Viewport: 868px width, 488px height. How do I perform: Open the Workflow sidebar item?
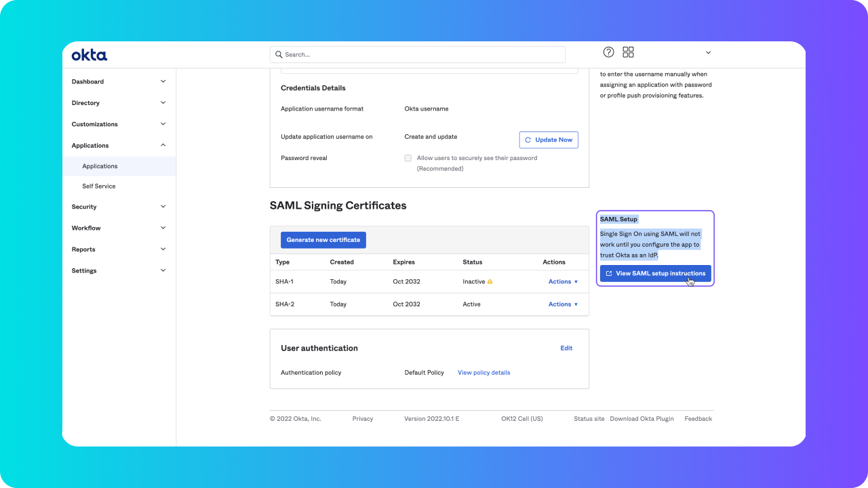(x=119, y=228)
